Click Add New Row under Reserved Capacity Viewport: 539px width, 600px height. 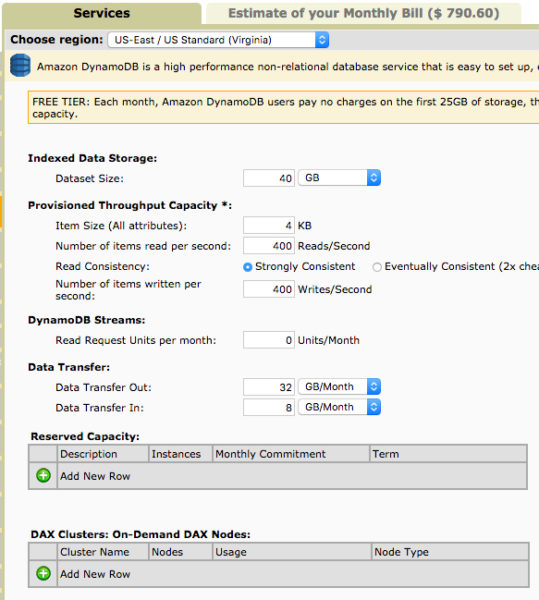(x=95, y=476)
